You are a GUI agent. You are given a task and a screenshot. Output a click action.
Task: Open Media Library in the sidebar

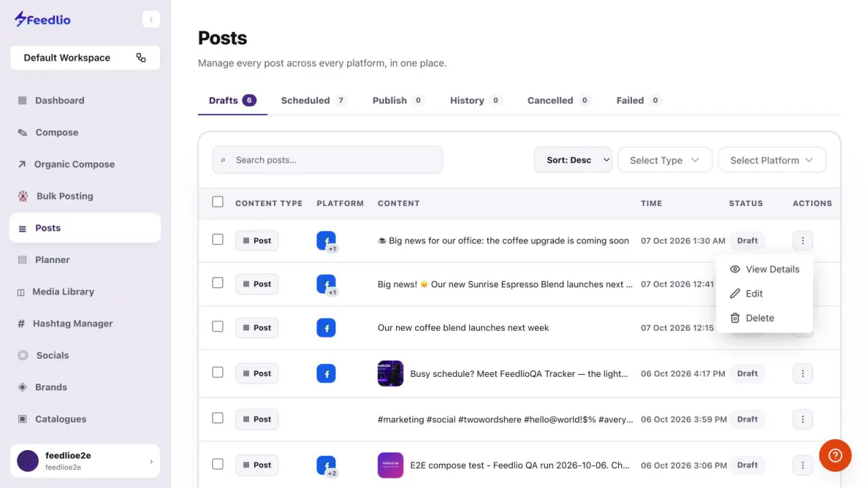click(85, 291)
